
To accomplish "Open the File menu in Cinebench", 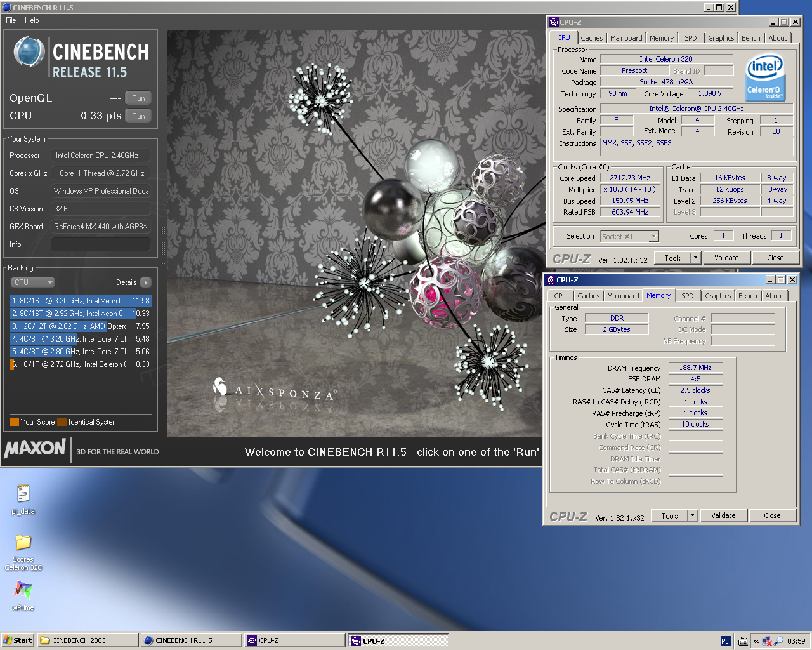I will [11, 20].
